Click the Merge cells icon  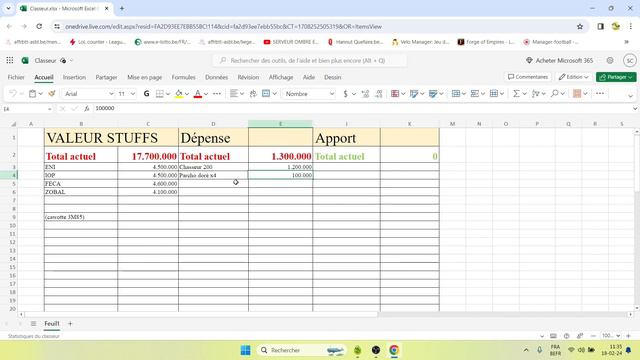coord(266,93)
